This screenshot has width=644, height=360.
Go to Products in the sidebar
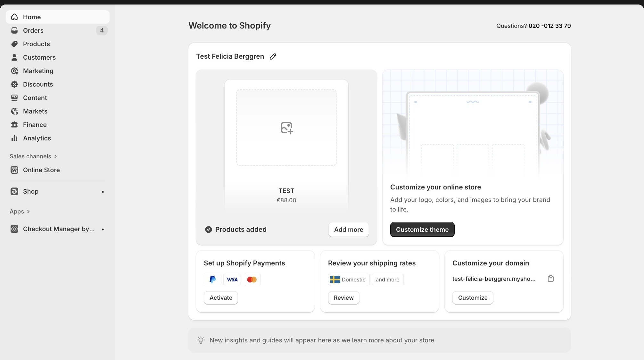point(36,44)
